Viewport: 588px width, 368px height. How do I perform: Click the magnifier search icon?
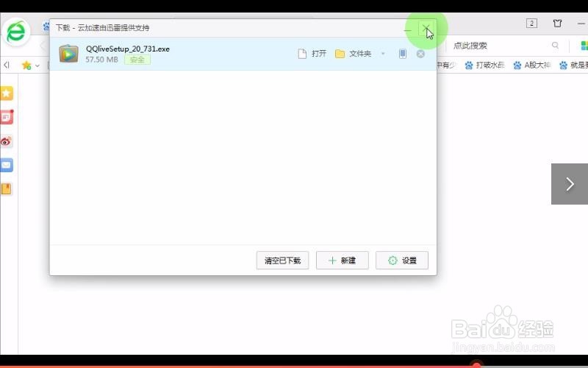pyautogui.click(x=556, y=46)
